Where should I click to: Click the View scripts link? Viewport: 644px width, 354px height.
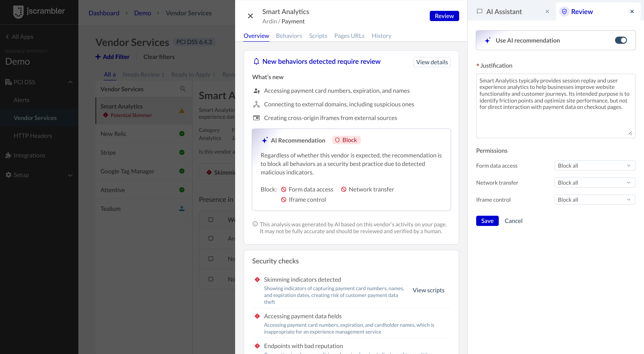pyautogui.click(x=428, y=290)
